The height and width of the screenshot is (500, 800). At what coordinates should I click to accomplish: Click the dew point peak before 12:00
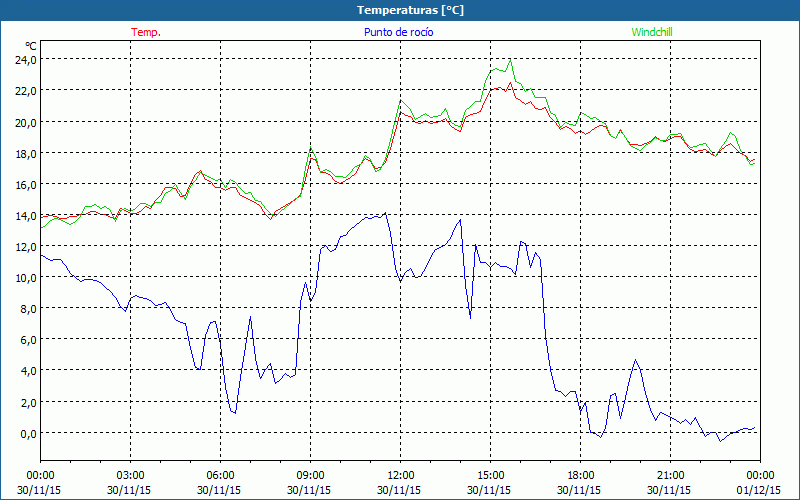point(385,213)
